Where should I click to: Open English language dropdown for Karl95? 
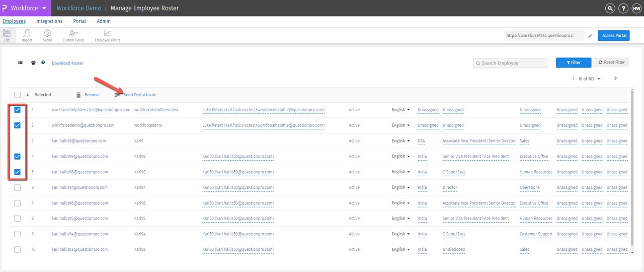coord(400,219)
